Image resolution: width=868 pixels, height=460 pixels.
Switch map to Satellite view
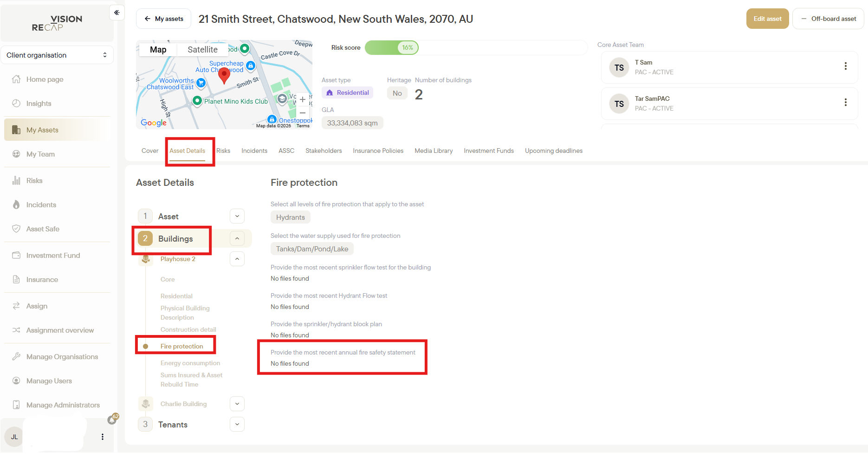click(x=202, y=50)
